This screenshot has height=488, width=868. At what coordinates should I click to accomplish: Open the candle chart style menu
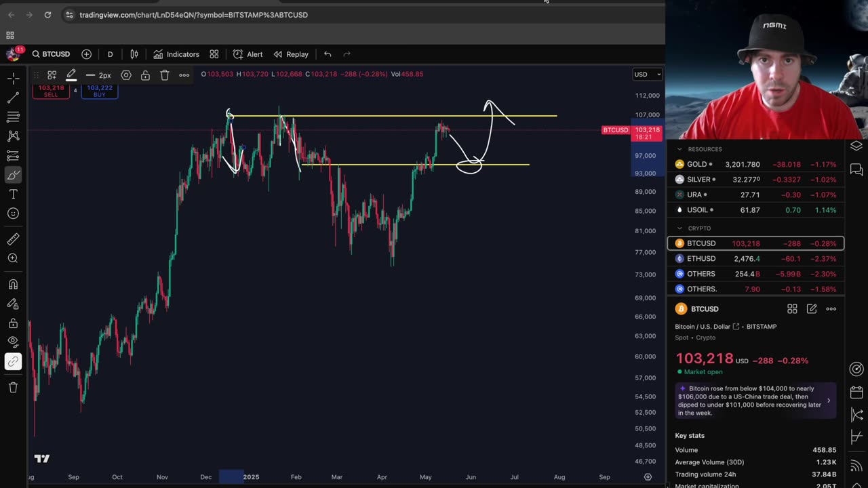(134, 54)
